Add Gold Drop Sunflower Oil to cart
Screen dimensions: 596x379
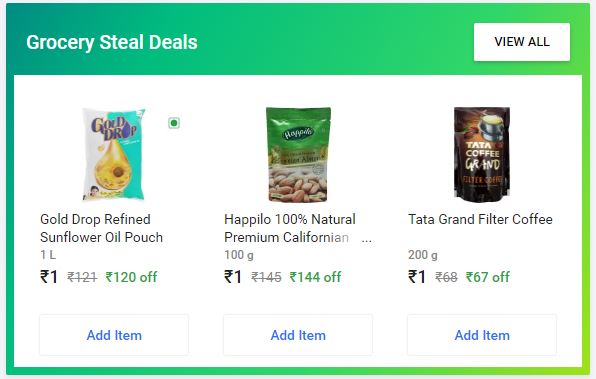(114, 335)
